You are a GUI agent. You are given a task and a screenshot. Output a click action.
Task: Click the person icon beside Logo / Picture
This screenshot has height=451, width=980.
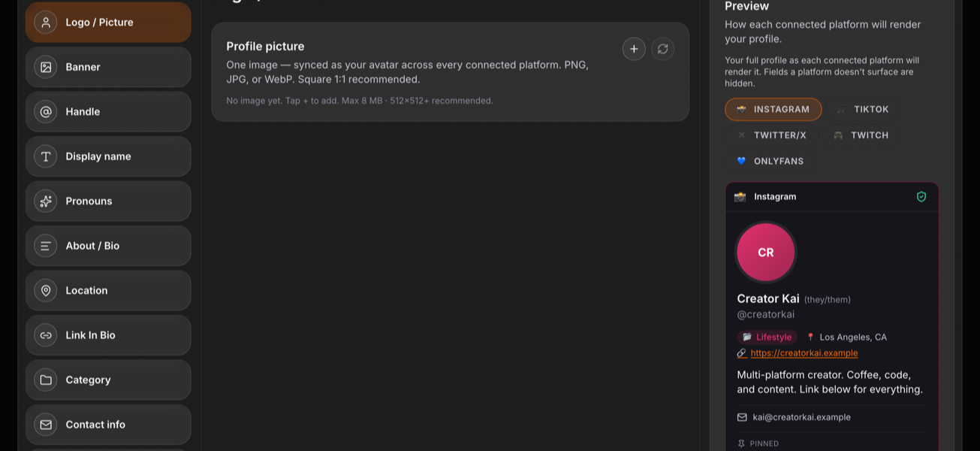tap(46, 23)
